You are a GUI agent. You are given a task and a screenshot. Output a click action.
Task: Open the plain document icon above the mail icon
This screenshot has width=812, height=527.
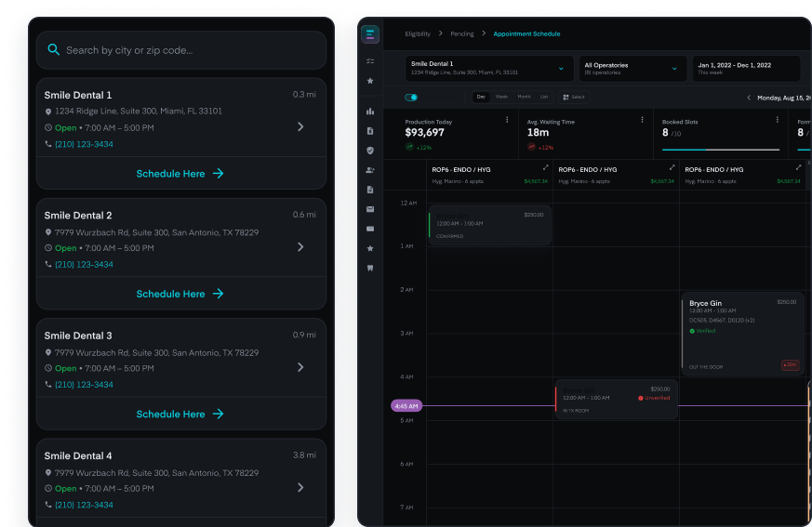[x=370, y=190]
